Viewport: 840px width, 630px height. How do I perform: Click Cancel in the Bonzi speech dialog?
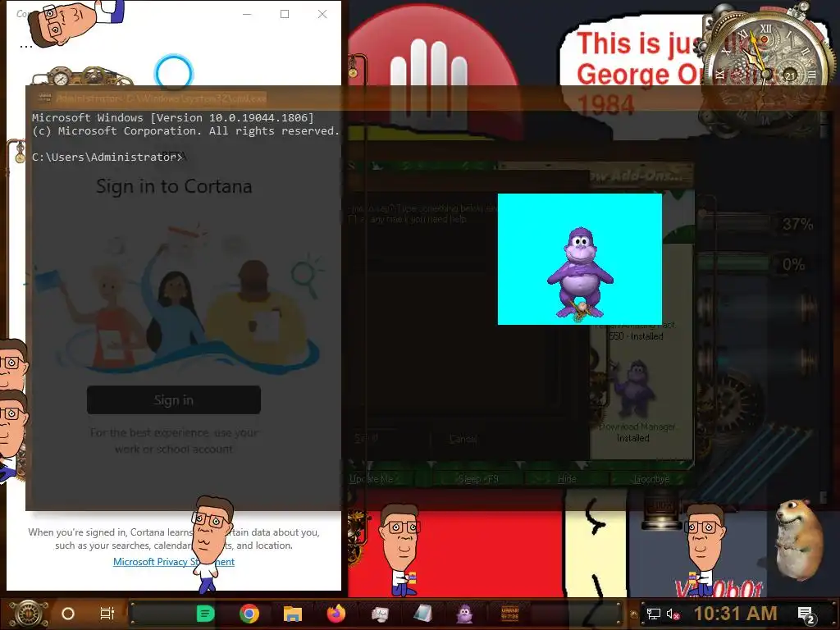pos(463,439)
